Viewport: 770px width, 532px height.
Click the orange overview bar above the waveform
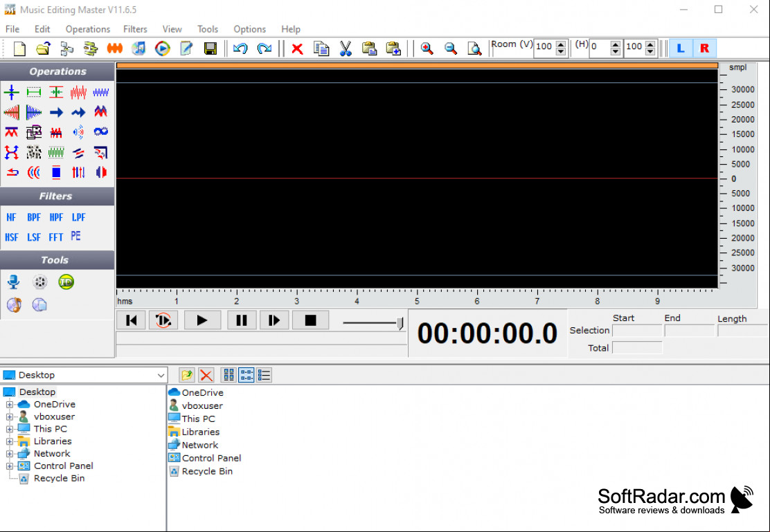(417, 65)
